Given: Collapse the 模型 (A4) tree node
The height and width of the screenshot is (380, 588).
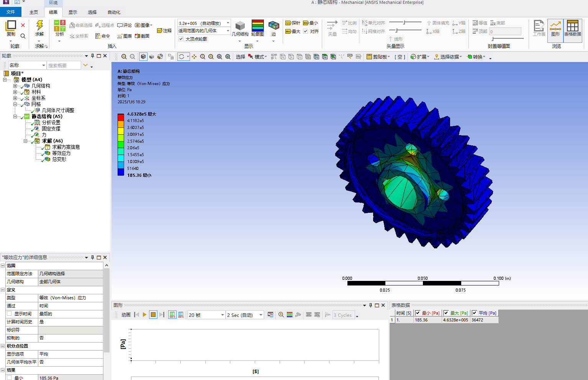Looking at the screenshot, I should coord(5,80).
